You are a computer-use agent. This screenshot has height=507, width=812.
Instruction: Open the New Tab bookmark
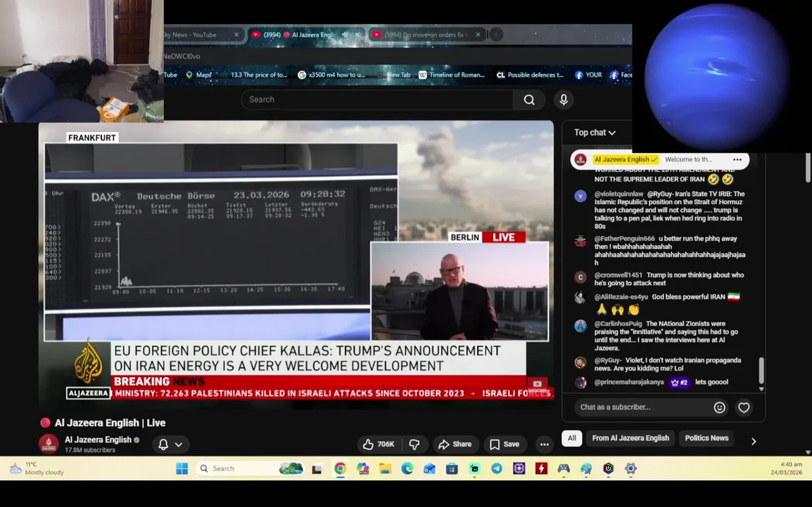395,75
